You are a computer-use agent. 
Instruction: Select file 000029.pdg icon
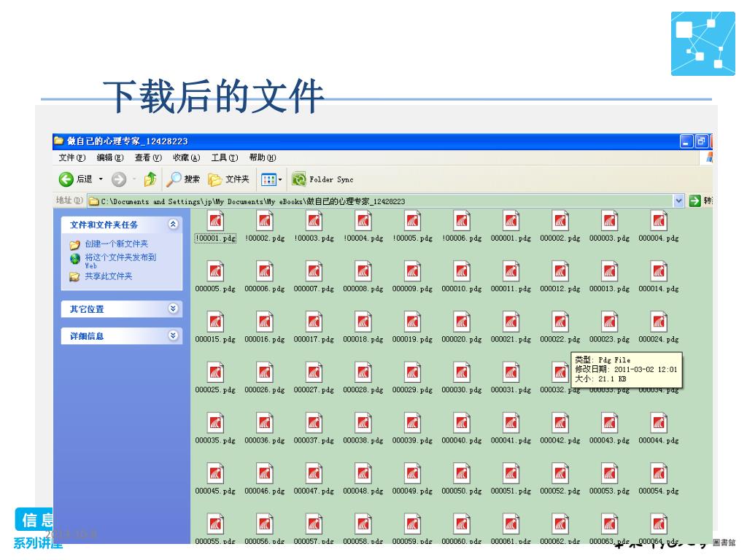click(x=413, y=373)
